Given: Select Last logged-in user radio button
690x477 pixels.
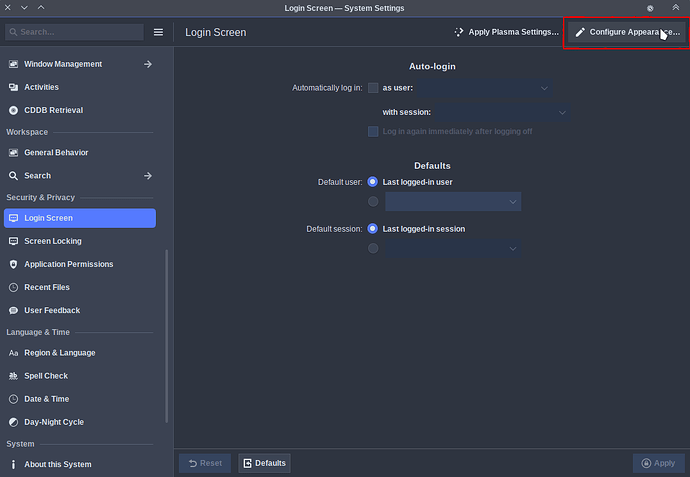Looking at the screenshot, I should coord(373,182).
